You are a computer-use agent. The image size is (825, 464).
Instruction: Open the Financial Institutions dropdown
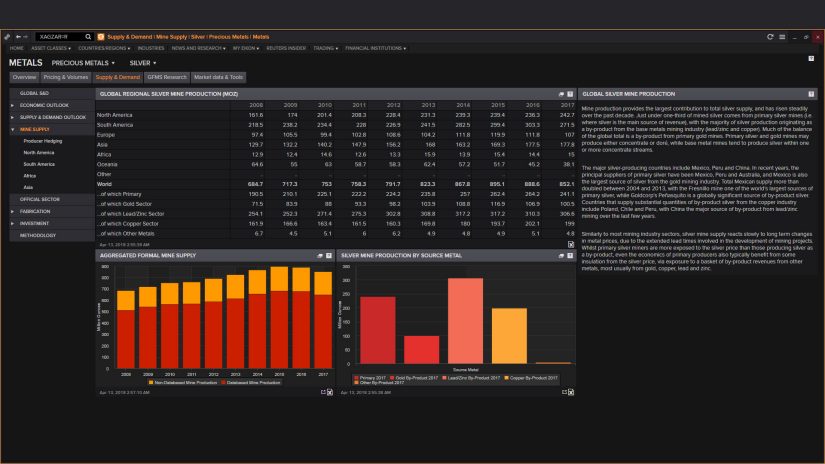(375, 48)
